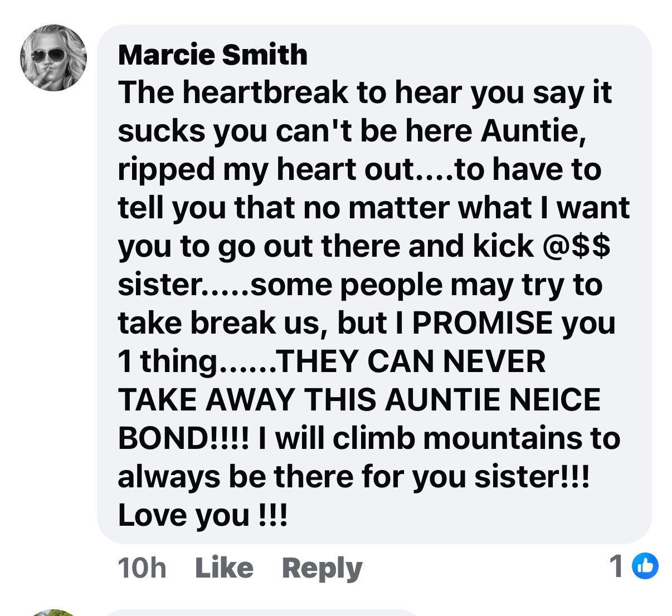The width and height of the screenshot is (672, 616).
Task: Click the Marcie Smith commenter name
Action: (212, 55)
